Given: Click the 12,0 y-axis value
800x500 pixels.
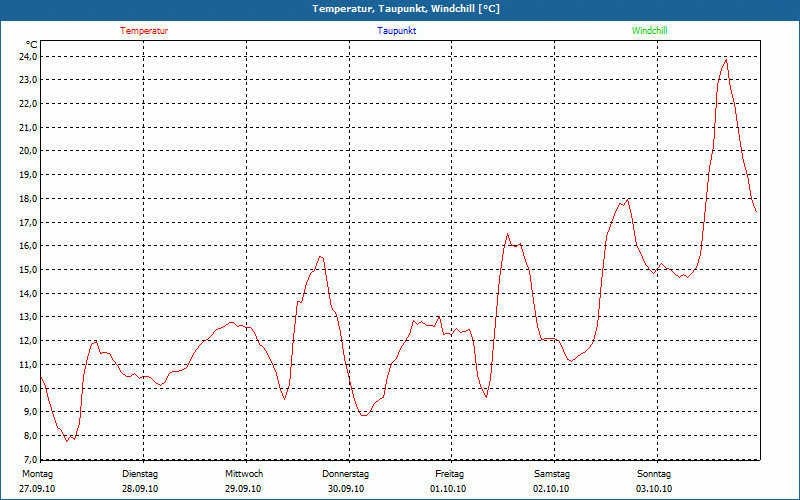Looking at the screenshot, I should click(28, 340).
